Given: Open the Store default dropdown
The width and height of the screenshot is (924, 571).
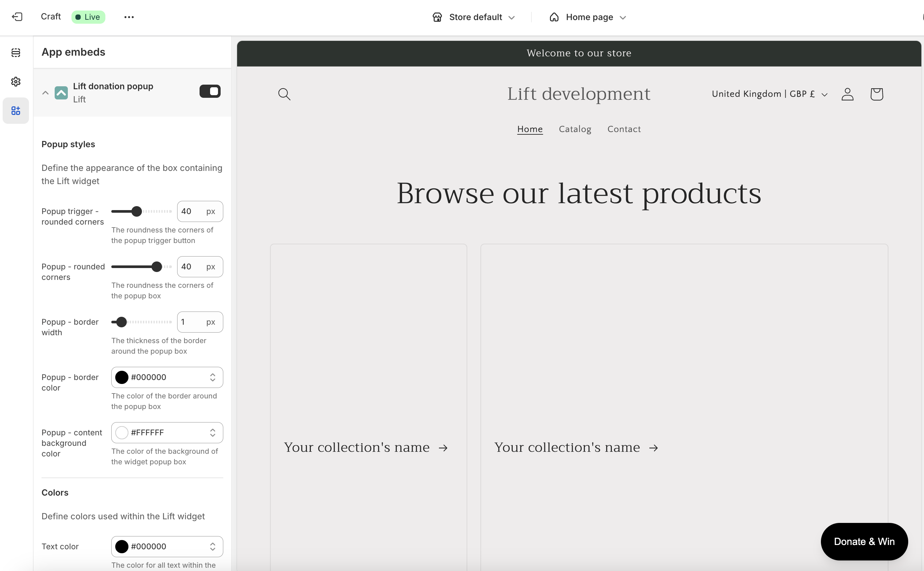Looking at the screenshot, I should [474, 17].
